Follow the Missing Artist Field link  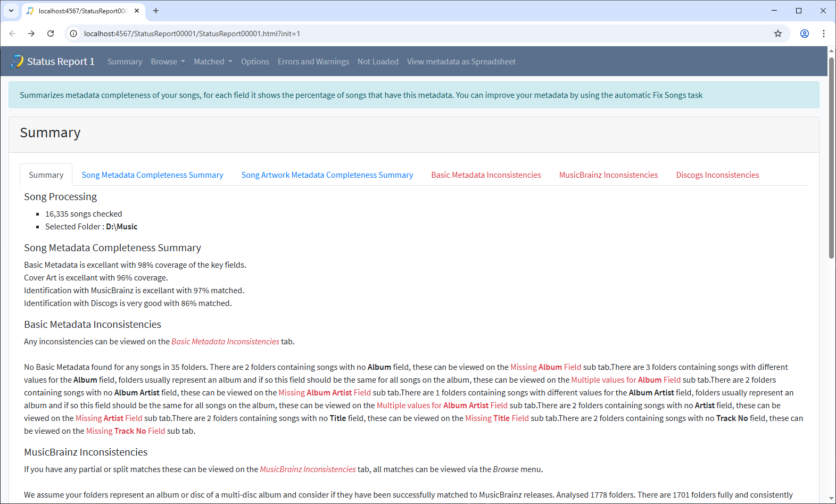pos(109,418)
